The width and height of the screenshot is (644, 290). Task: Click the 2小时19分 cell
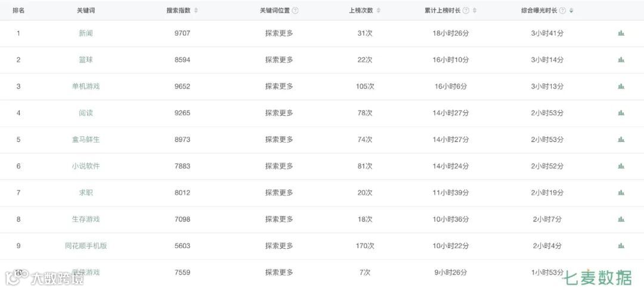[x=547, y=193]
